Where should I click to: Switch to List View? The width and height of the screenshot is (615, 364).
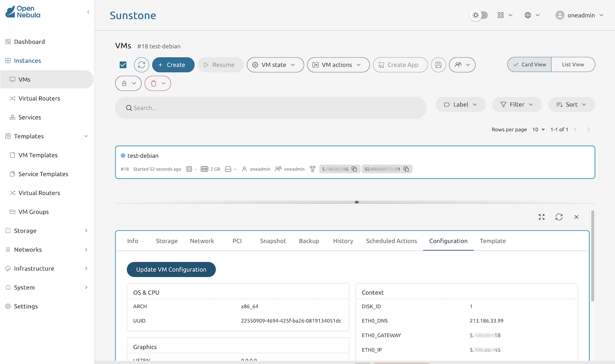click(x=573, y=64)
